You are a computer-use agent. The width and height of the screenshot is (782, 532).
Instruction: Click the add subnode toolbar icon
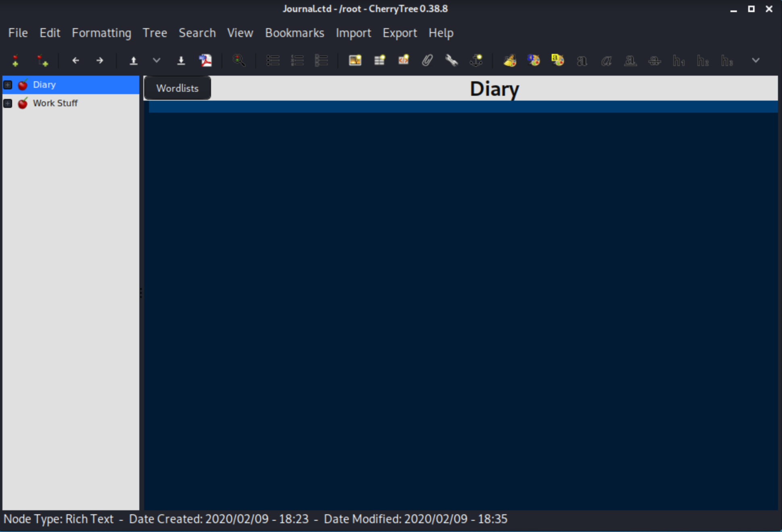[x=42, y=61]
